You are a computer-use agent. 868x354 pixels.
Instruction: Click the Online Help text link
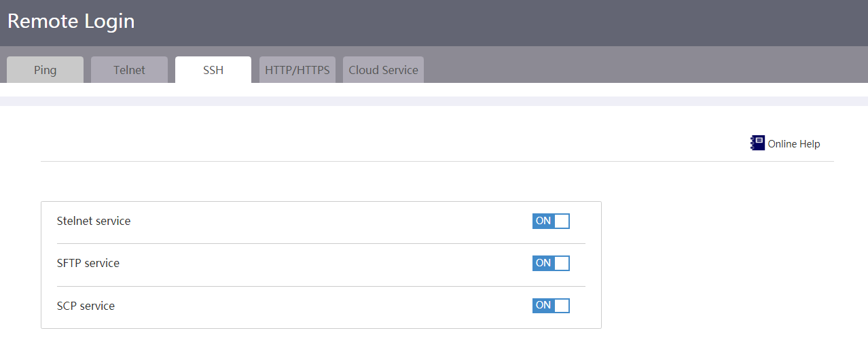(x=794, y=144)
